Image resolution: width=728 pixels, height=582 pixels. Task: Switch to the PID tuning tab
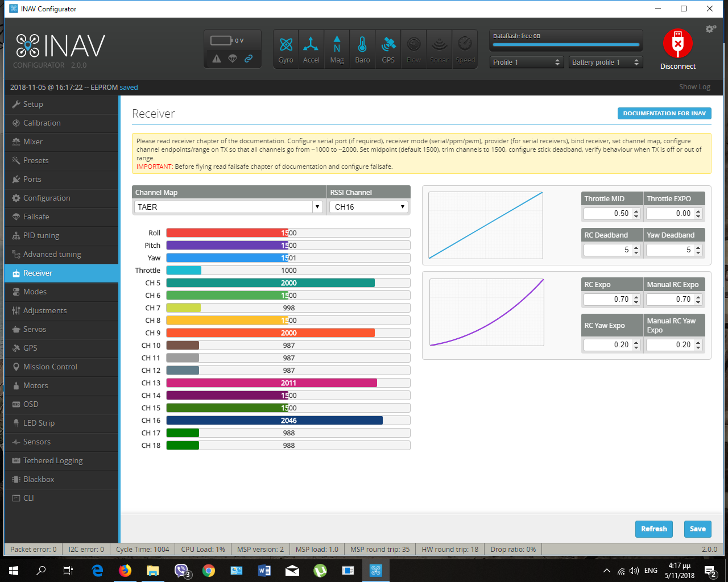[41, 235]
